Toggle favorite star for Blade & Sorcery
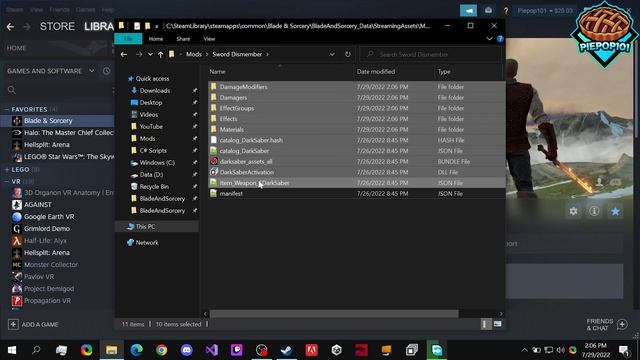The width and height of the screenshot is (640, 360). tap(615, 211)
